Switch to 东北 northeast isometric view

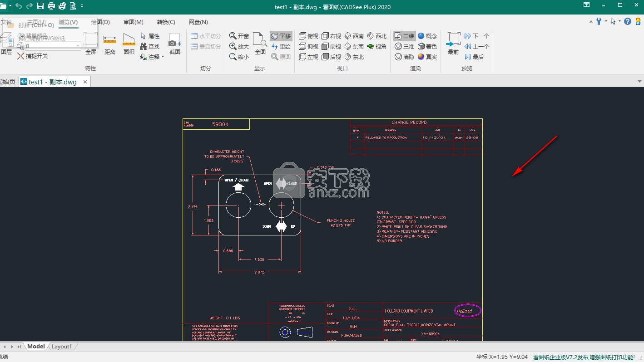pyautogui.click(x=354, y=57)
